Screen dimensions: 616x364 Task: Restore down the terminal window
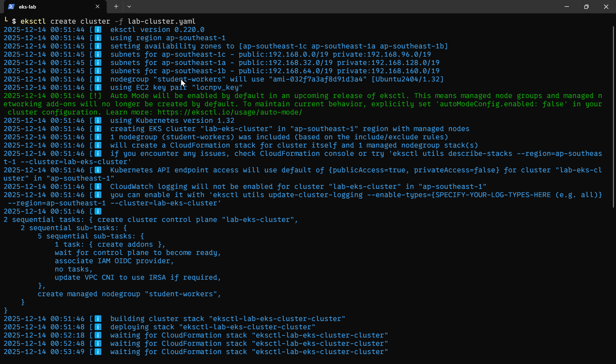point(586,7)
